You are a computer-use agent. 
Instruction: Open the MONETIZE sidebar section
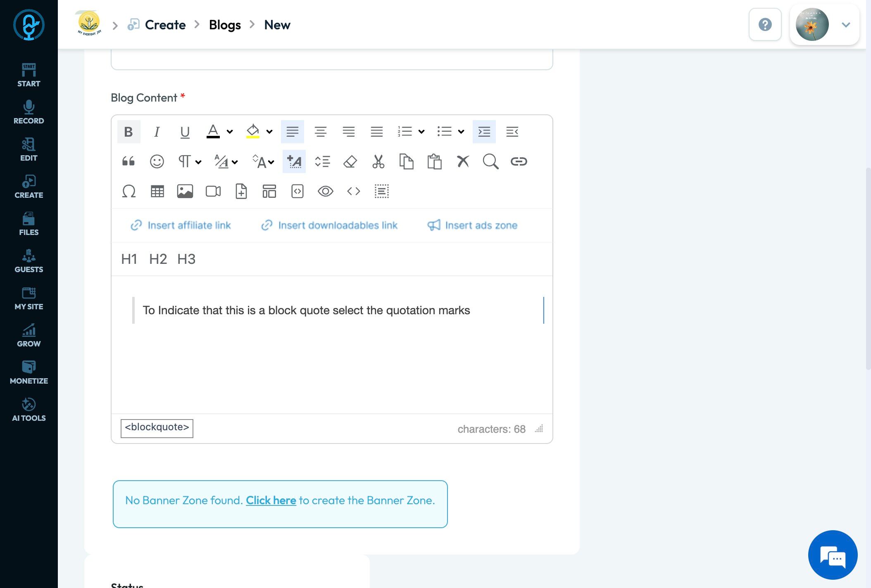tap(29, 372)
